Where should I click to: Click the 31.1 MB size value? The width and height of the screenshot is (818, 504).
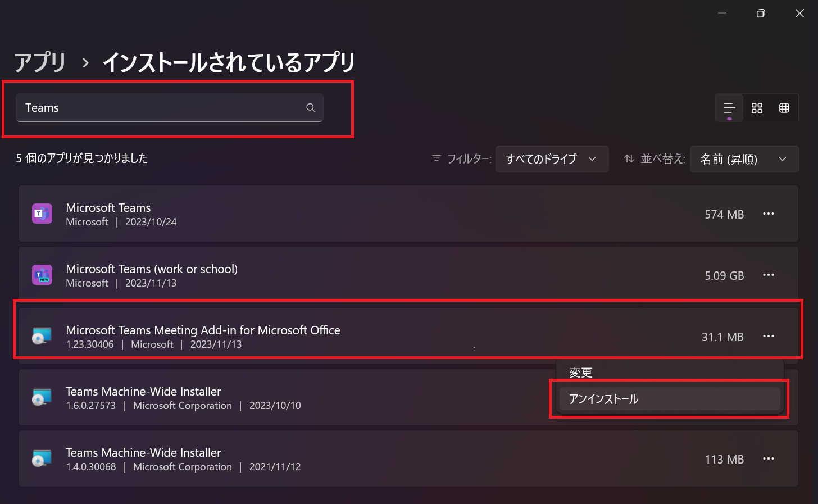(722, 337)
